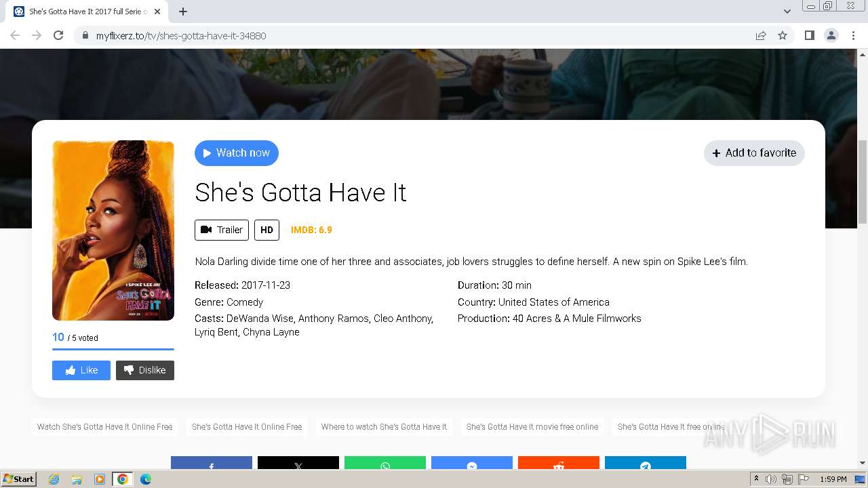Click the She's Gotta Have It title

pyautogui.click(x=300, y=192)
